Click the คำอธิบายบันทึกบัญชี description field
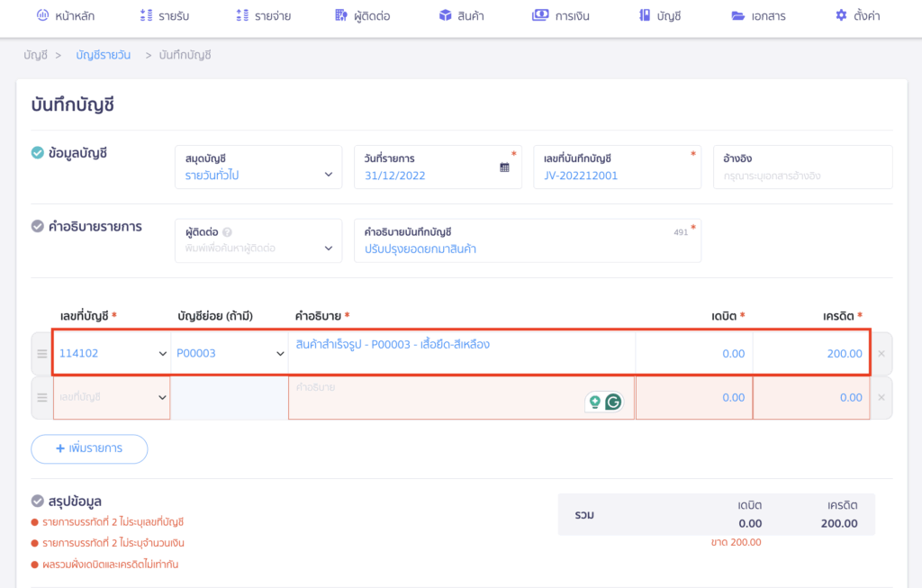 pyautogui.click(x=527, y=249)
